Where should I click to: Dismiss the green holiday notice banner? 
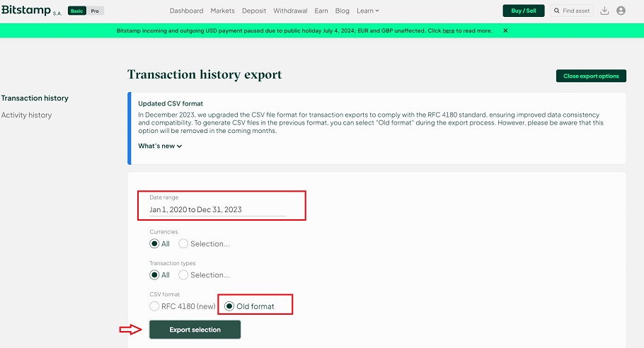click(x=505, y=31)
